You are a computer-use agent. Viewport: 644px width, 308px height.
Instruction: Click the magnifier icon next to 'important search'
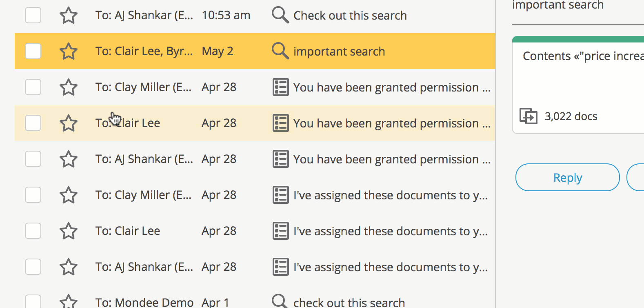click(x=280, y=51)
